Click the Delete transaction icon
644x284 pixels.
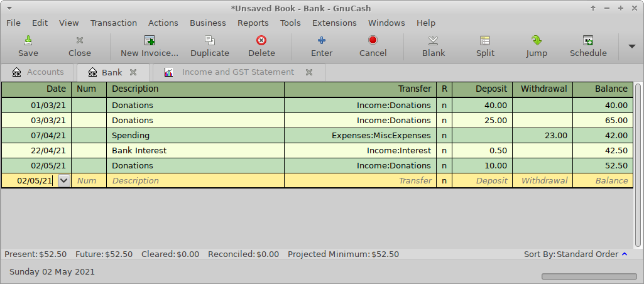(x=261, y=40)
